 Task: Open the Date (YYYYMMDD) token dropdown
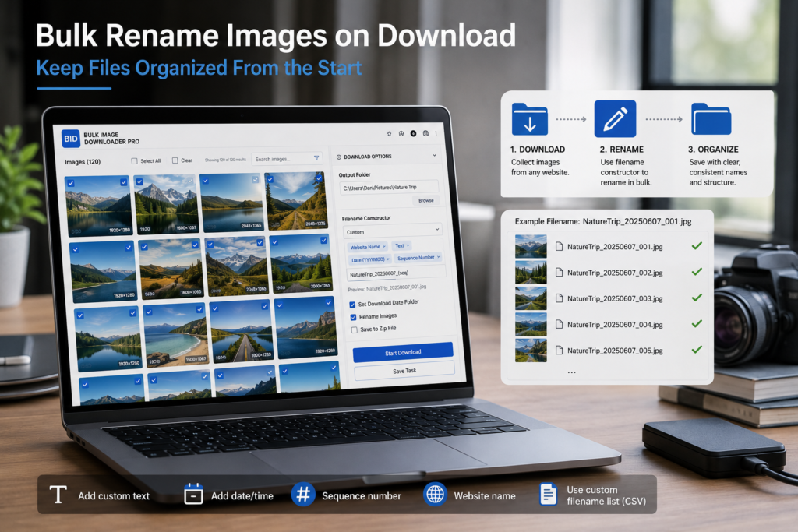(369, 259)
